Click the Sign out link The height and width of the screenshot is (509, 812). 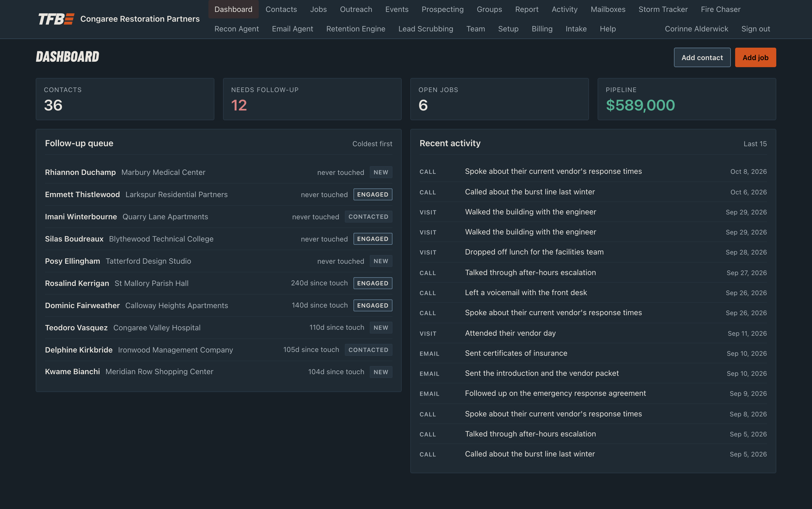coord(755,29)
